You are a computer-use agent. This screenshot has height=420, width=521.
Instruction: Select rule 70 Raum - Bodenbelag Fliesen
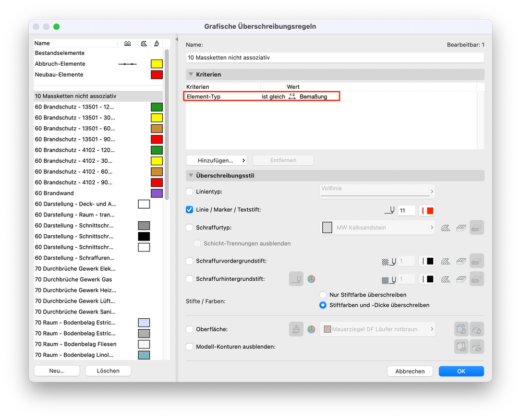pyautogui.click(x=99, y=344)
